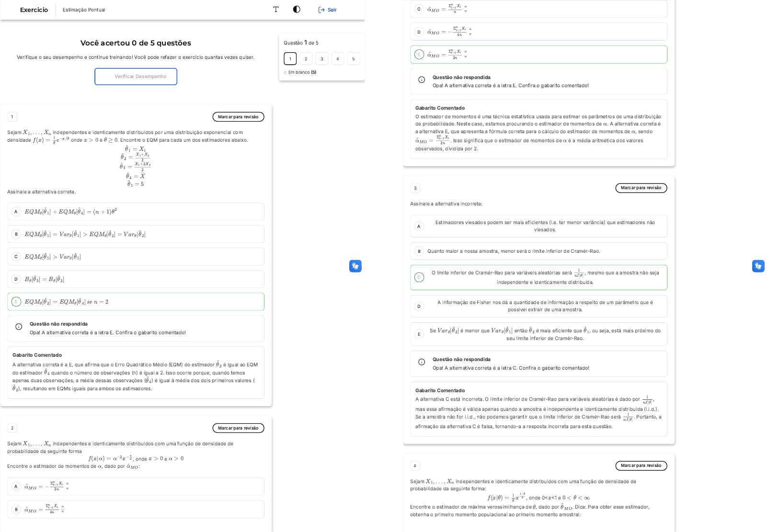
Task: Select option A circle in question 1
Action: tap(16, 212)
